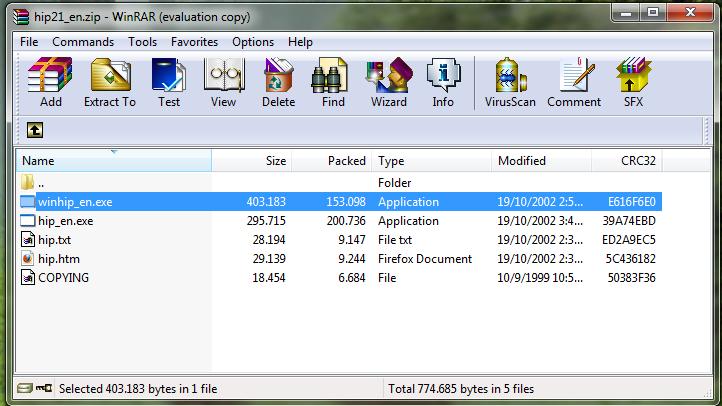722x406 pixels.
Task: Select the hip.htm file name
Action: tap(59, 259)
